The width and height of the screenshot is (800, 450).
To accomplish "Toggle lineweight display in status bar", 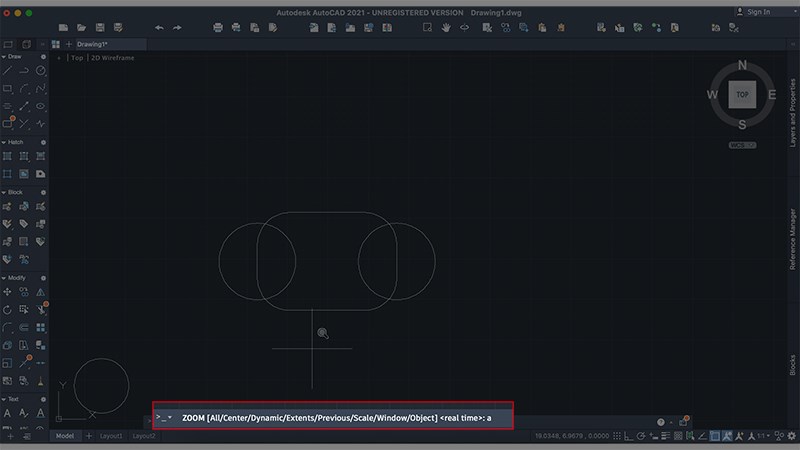I will pyautogui.click(x=666, y=436).
